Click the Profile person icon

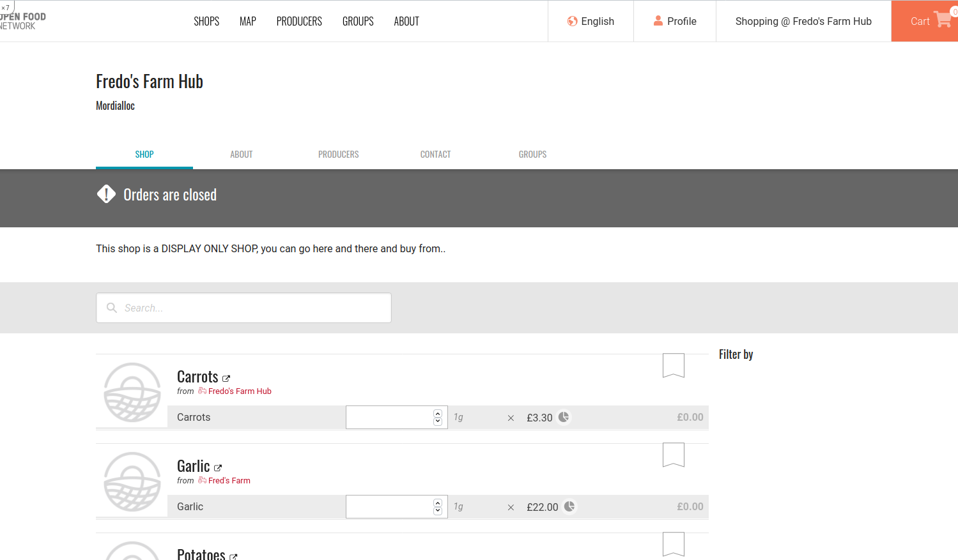[658, 20]
